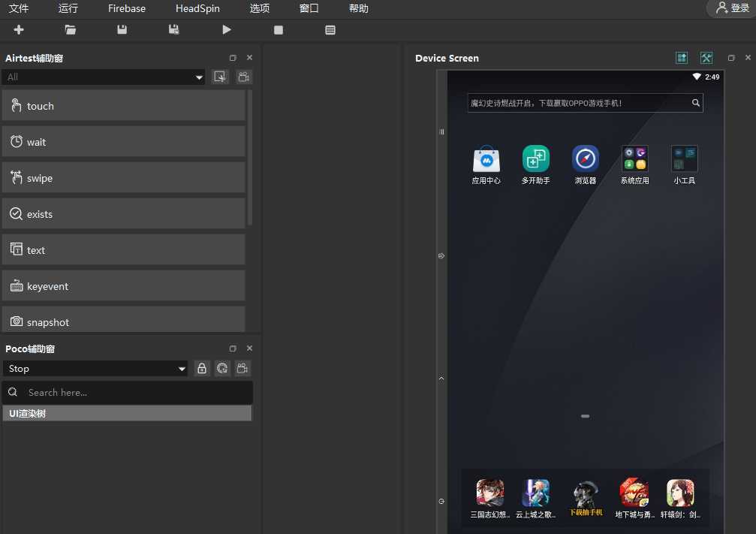Insert a snapshot command
The image size is (756, 534).
point(123,320)
